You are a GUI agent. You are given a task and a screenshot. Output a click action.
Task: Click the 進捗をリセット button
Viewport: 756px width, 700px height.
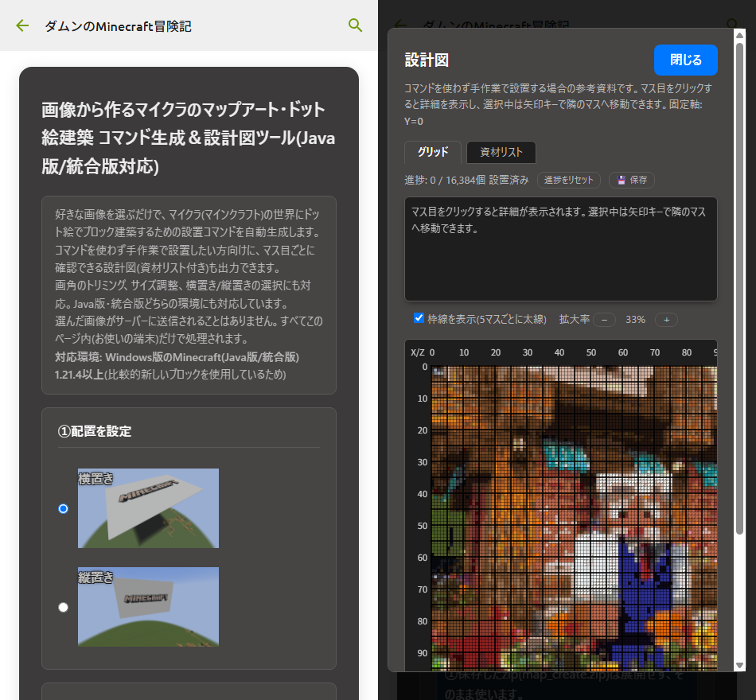click(x=568, y=180)
